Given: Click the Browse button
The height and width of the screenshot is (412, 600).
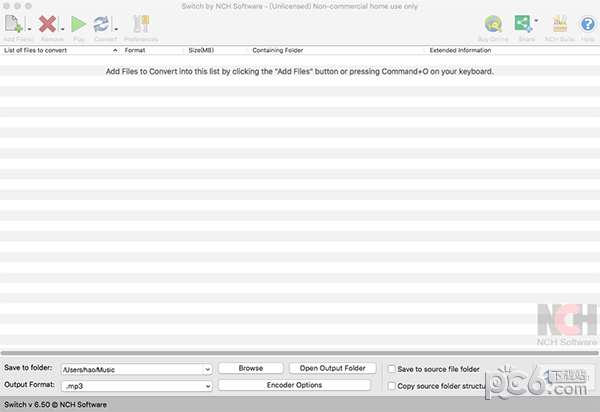Looking at the screenshot, I should pyautogui.click(x=251, y=368).
